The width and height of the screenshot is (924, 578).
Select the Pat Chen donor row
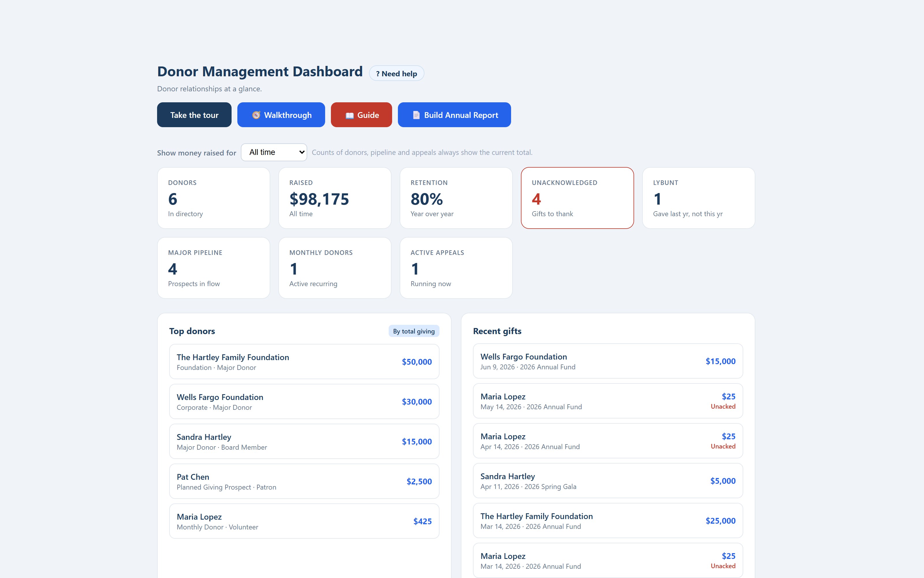[x=304, y=481]
